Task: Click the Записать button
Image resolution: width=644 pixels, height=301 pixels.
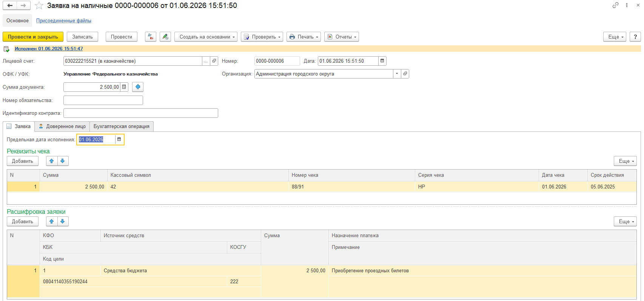Action: tap(82, 37)
